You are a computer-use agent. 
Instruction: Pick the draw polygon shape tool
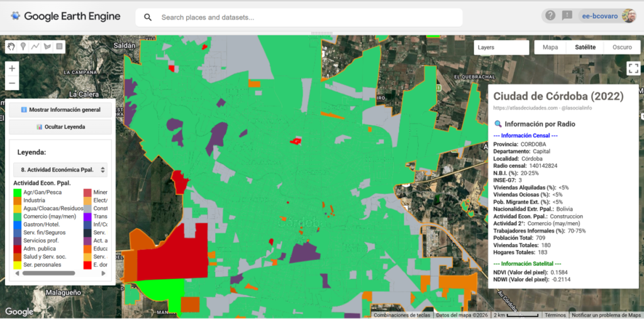(x=47, y=47)
